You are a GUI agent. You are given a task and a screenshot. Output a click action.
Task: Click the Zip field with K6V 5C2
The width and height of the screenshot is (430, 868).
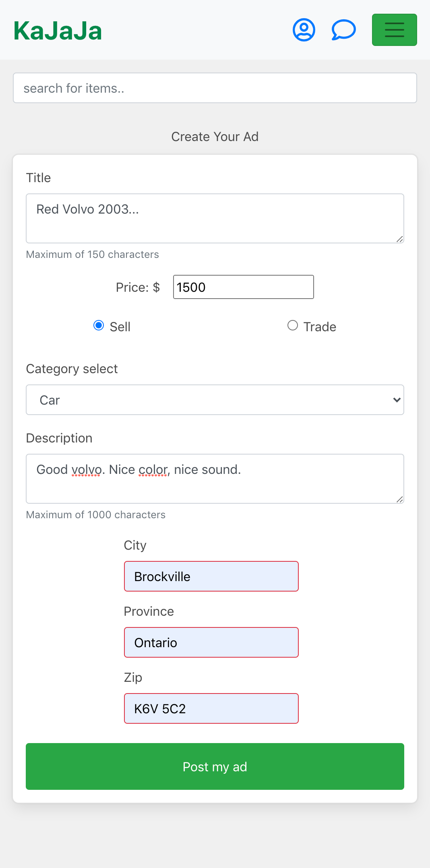(211, 708)
